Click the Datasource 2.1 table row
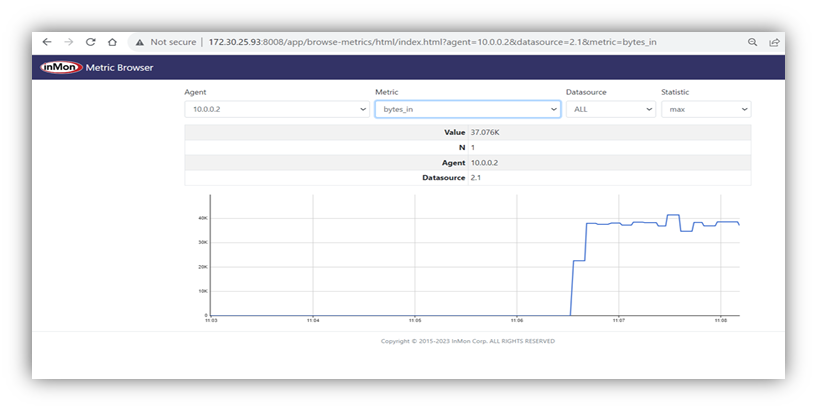The image size is (817, 411). coord(467,177)
